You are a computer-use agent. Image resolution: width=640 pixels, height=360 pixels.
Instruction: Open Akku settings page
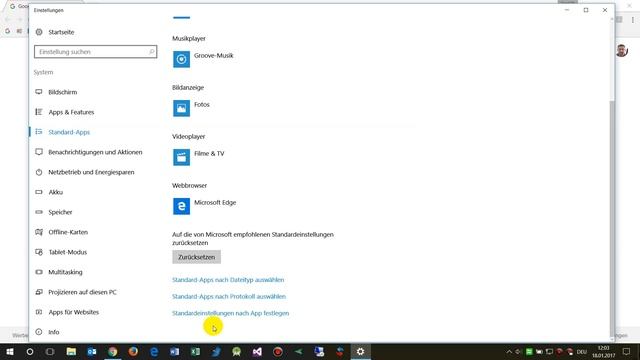click(x=56, y=192)
